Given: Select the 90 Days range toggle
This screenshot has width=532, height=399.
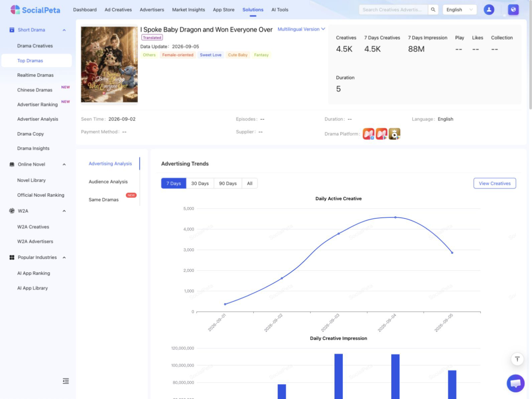Looking at the screenshot, I should 228,184.
